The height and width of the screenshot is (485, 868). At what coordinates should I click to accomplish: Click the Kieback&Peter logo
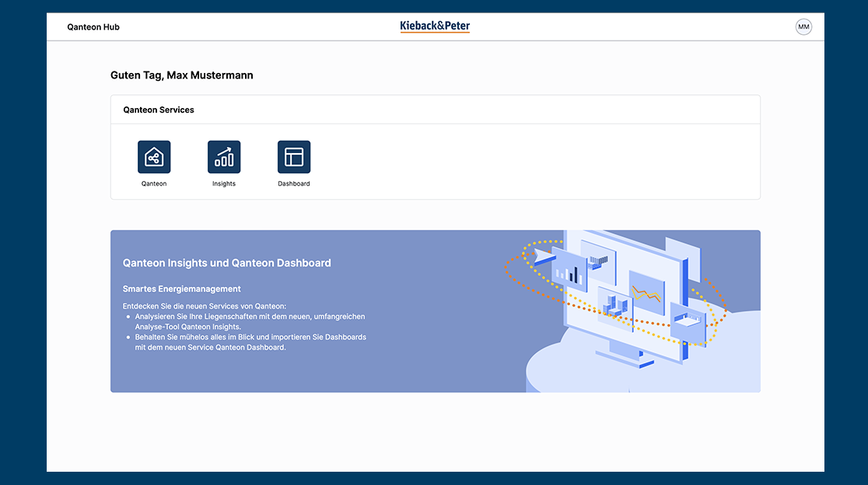435,26
